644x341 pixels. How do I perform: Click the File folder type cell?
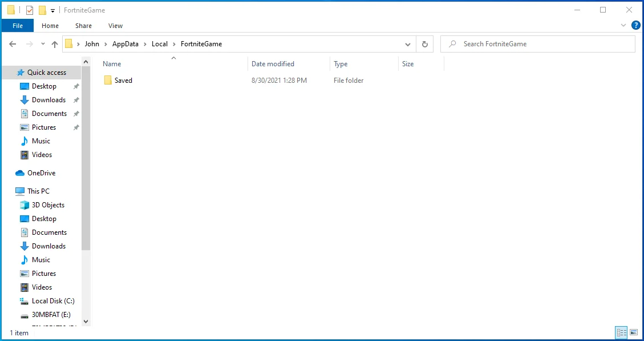pyautogui.click(x=349, y=80)
